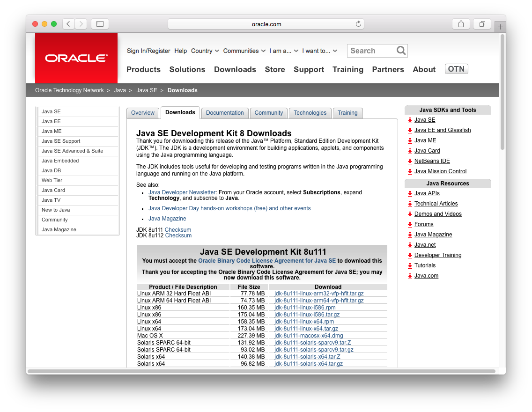This screenshot has width=532, height=412.
Task: Switch to the Community tab
Action: click(269, 113)
